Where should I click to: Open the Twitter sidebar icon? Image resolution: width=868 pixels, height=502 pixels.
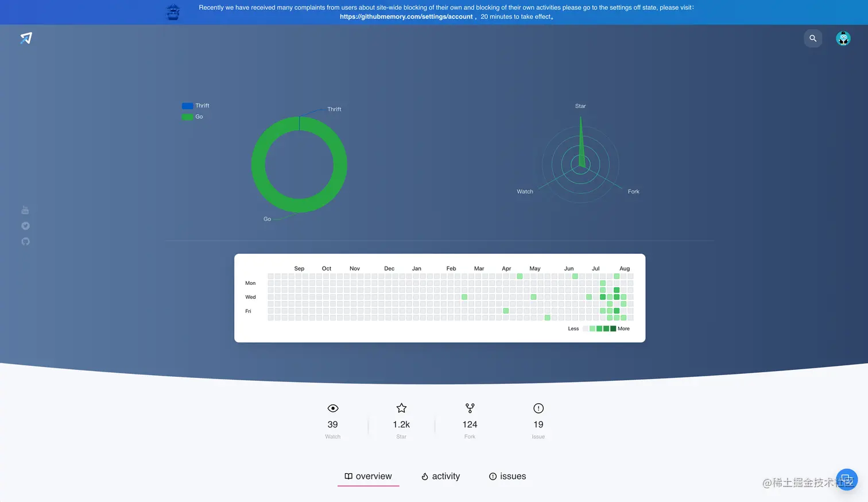[25, 226]
